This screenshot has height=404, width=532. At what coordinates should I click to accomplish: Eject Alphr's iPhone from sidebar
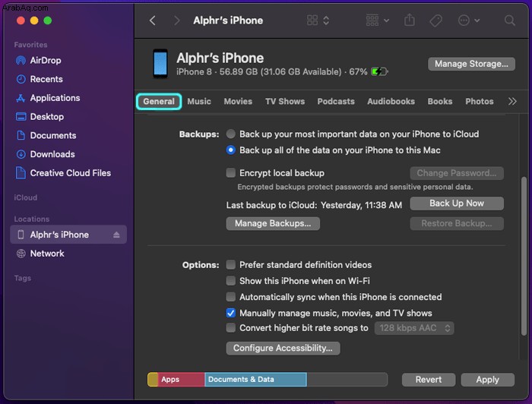[x=116, y=235]
